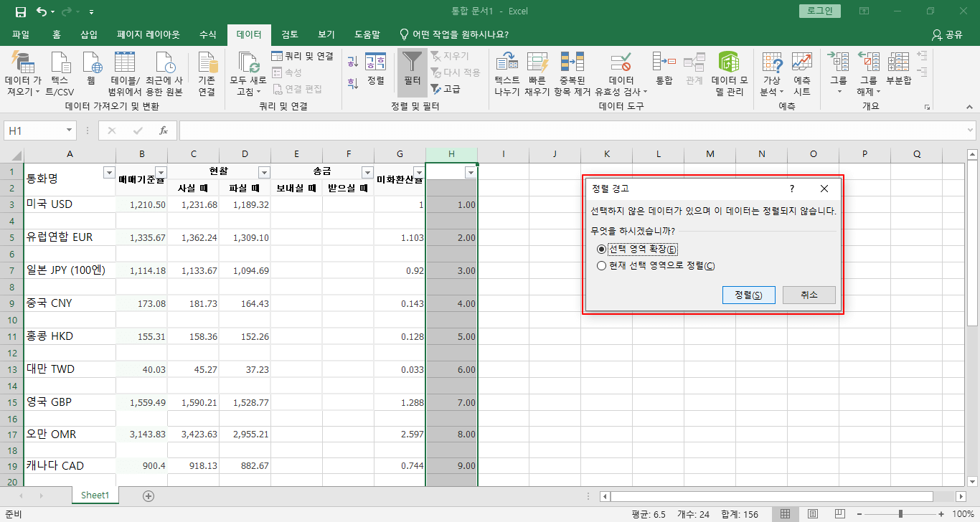Open ribbon display options in title bar
980x522 pixels.
coord(864,11)
